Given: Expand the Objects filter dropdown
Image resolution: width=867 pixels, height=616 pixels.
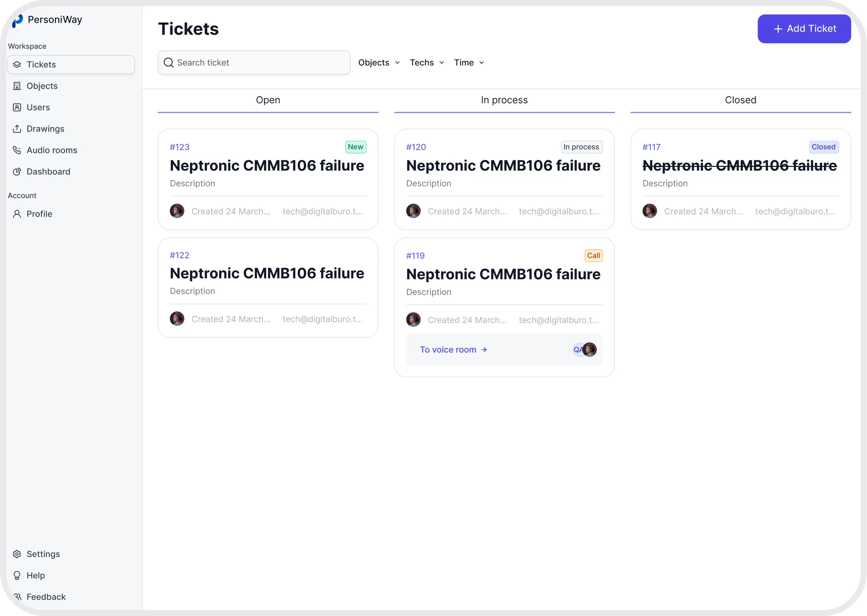Looking at the screenshot, I should pos(379,63).
